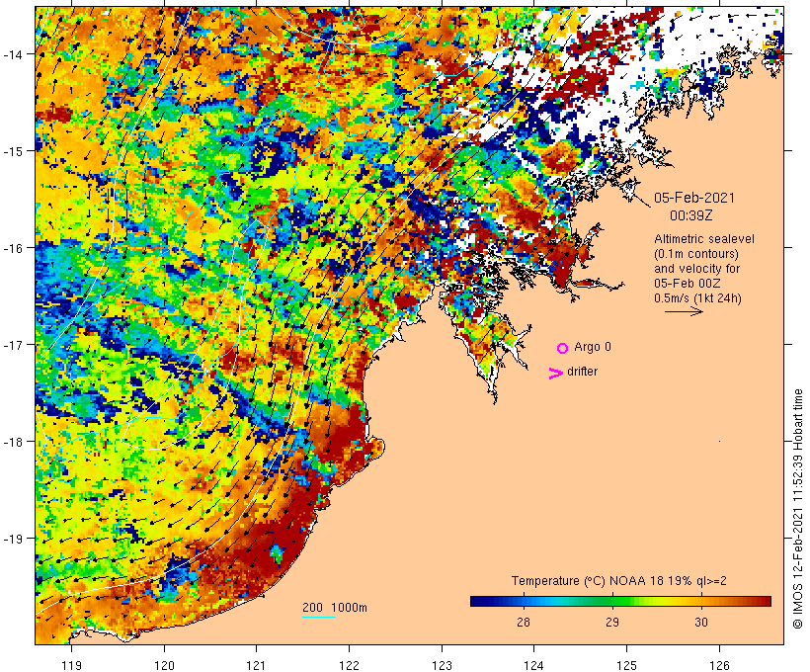Click the '124' longitude axis label
Screen dimensions: 810x672
point(534,665)
